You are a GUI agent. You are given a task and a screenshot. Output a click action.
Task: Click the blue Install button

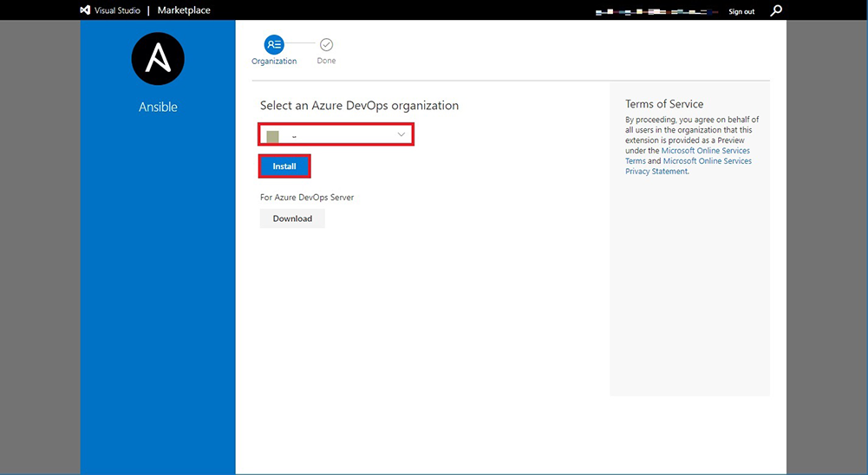pyautogui.click(x=284, y=166)
